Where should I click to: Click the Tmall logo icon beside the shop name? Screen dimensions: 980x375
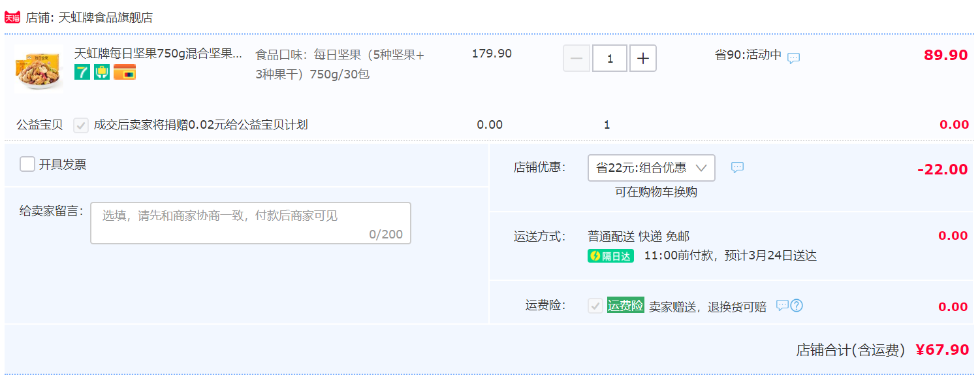[12, 17]
